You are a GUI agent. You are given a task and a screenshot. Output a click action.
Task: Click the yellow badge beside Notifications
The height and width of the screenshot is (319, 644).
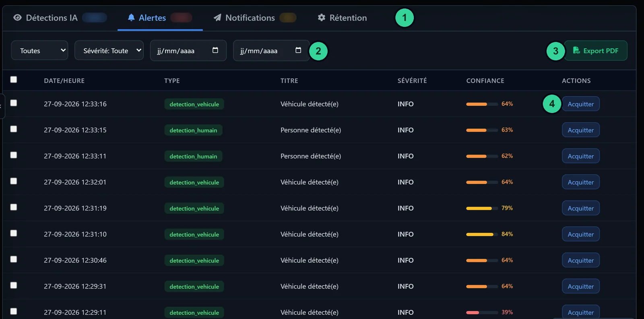[288, 18]
